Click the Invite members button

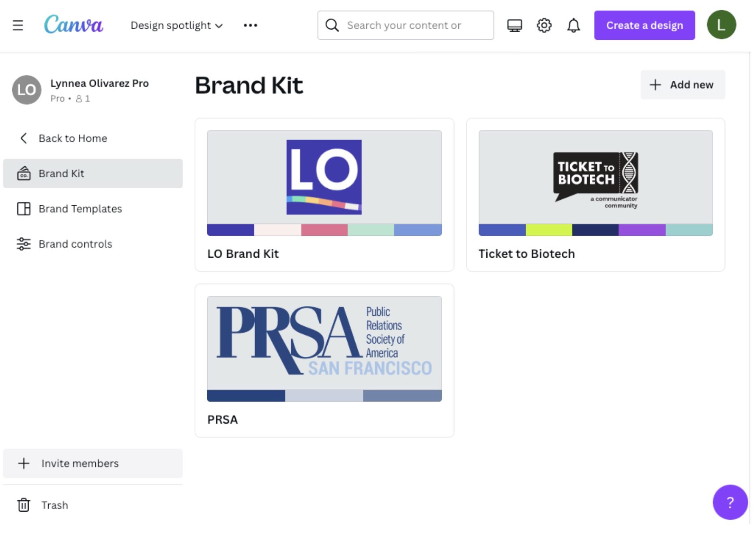tap(93, 463)
